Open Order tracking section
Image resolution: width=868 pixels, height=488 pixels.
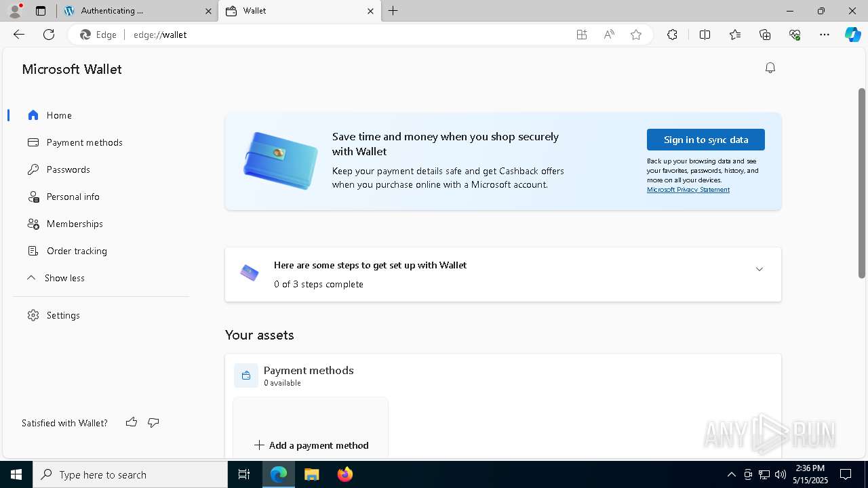[x=67, y=251]
